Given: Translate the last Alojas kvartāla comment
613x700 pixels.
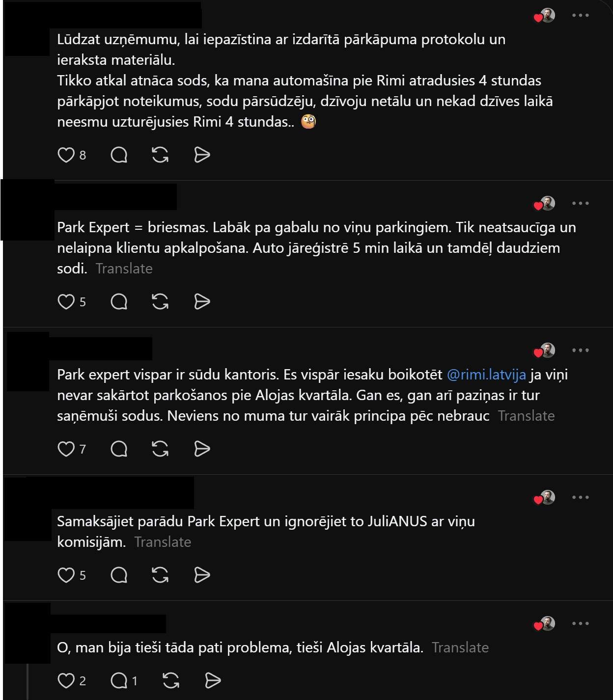Looking at the screenshot, I should [460, 647].
